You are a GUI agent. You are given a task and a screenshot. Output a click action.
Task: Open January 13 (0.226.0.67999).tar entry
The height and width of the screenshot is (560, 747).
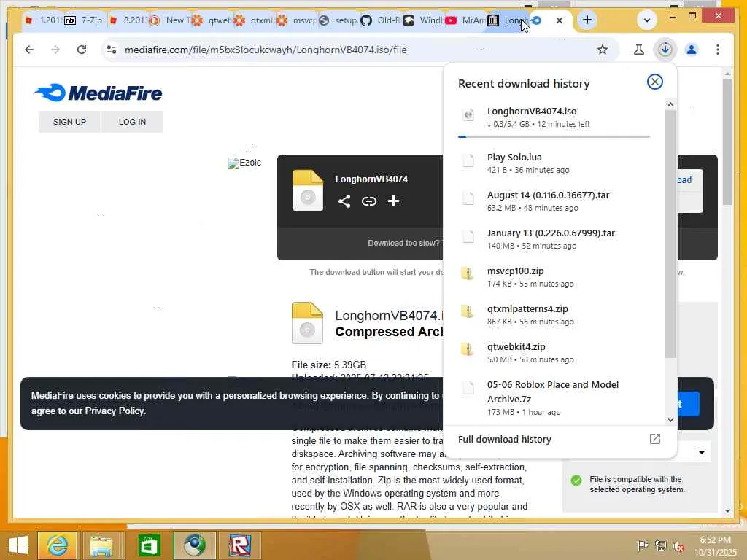(x=554, y=239)
